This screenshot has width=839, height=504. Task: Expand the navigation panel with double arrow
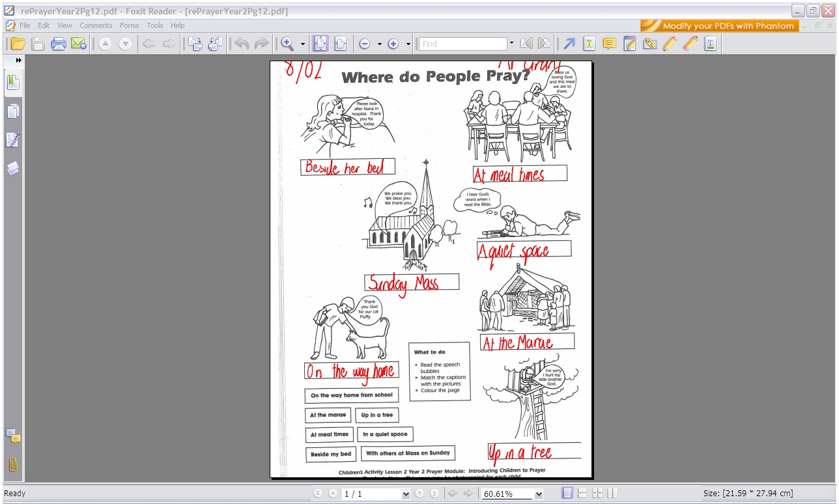(19, 60)
